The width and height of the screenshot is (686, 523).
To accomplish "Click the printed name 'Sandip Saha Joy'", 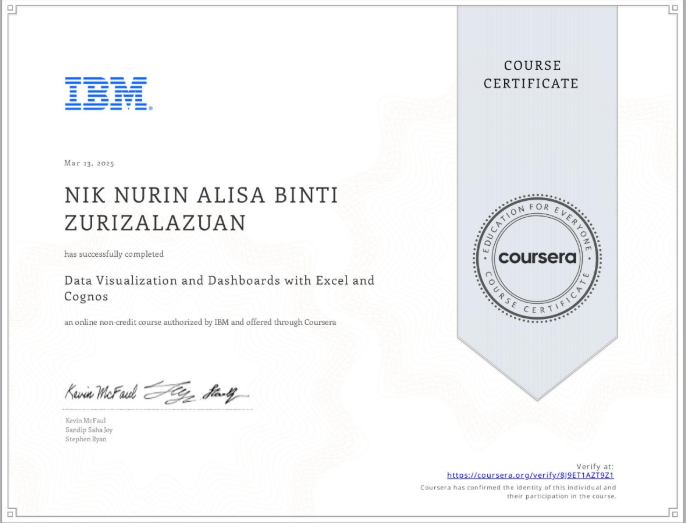I will (89, 430).
